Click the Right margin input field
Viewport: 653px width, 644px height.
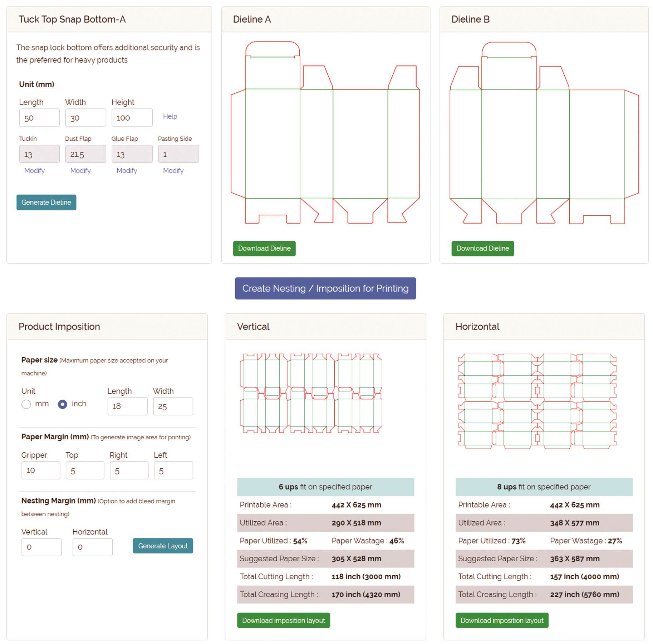point(129,470)
